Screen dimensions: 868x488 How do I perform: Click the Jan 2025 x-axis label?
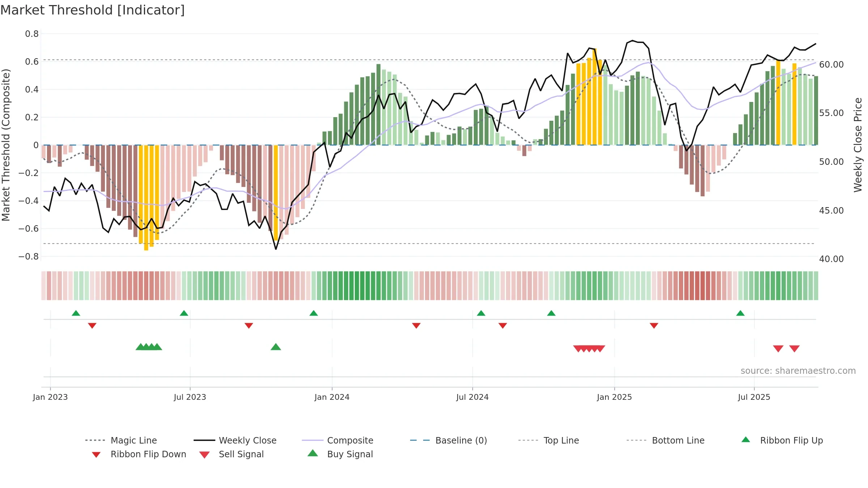[614, 397]
